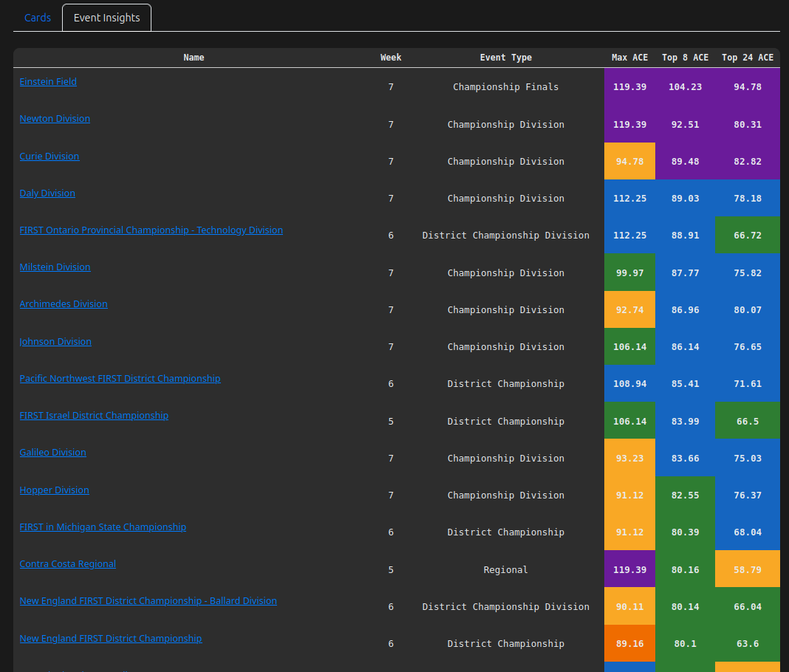Click the 80.1 Top 8 ACE cell
789x672 pixels.
point(685,643)
